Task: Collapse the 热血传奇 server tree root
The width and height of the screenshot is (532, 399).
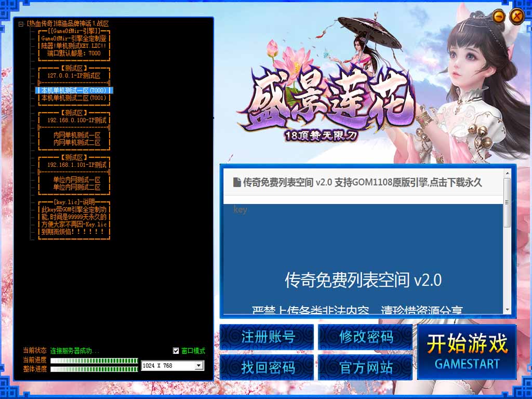Action: [21, 24]
